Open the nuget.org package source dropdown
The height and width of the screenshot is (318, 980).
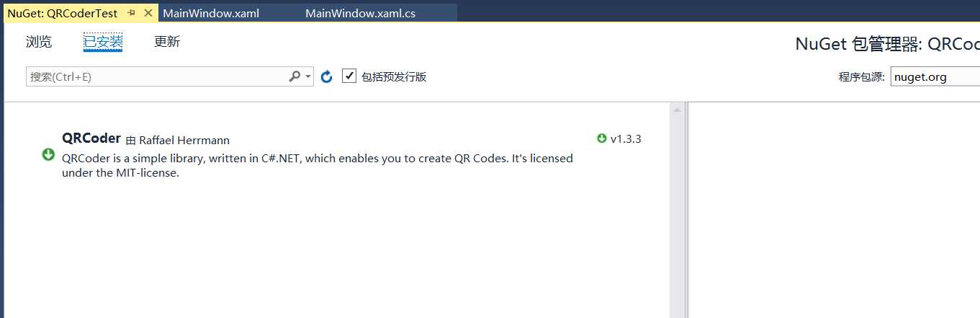pyautogui.click(x=935, y=76)
